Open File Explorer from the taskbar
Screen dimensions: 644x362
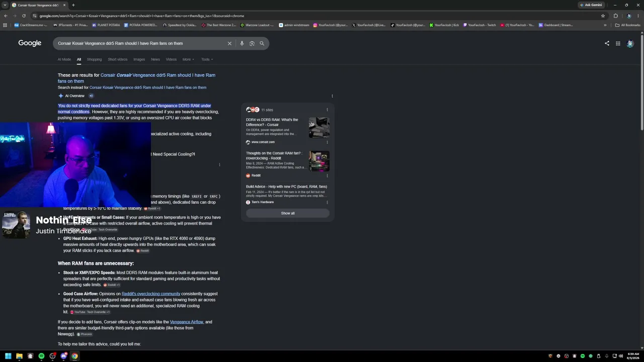click(x=19, y=356)
